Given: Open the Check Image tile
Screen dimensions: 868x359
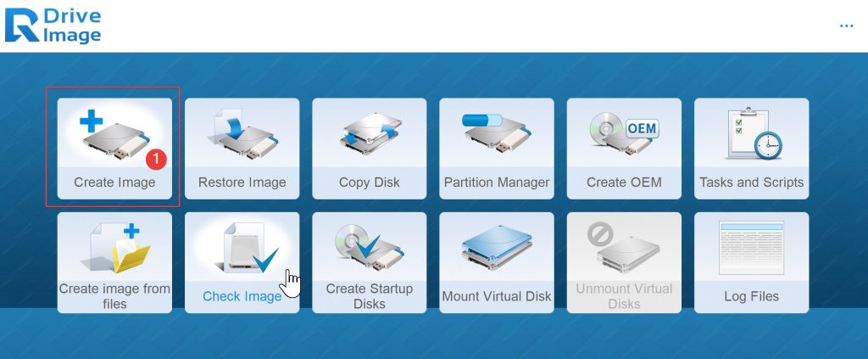Looking at the screenshot, I should tap(242, 262).
